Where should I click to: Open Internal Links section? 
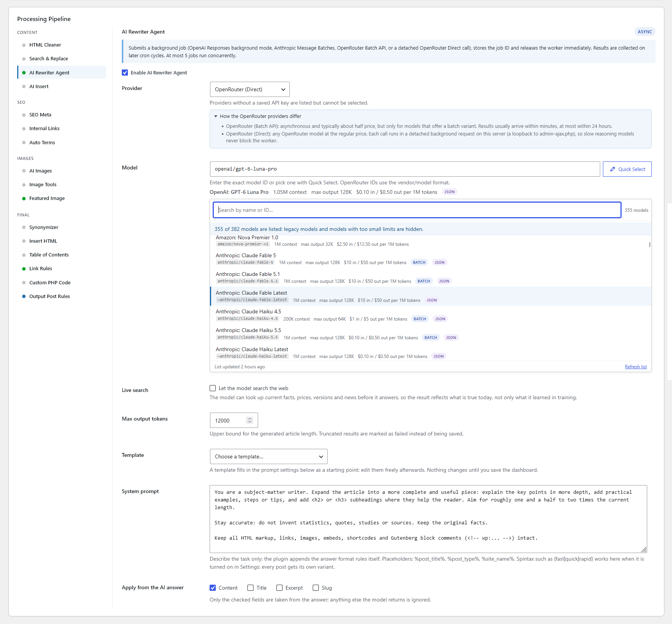point(61,128)
